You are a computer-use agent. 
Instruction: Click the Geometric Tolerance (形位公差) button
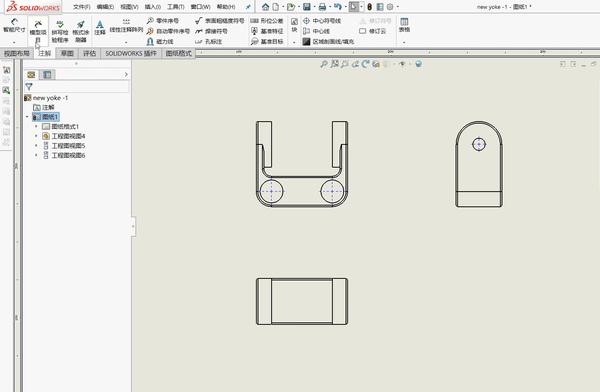point(267,21)
